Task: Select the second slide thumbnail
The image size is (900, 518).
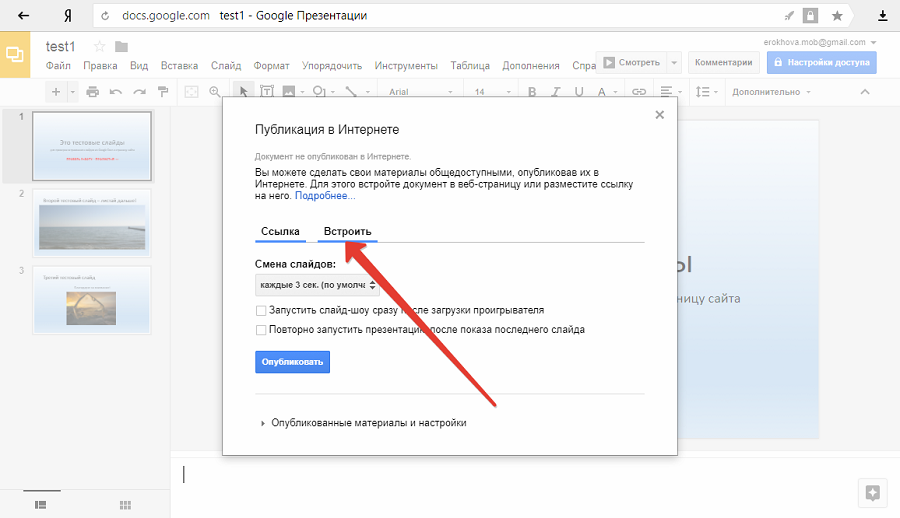Action: click(x=92, y=223)
